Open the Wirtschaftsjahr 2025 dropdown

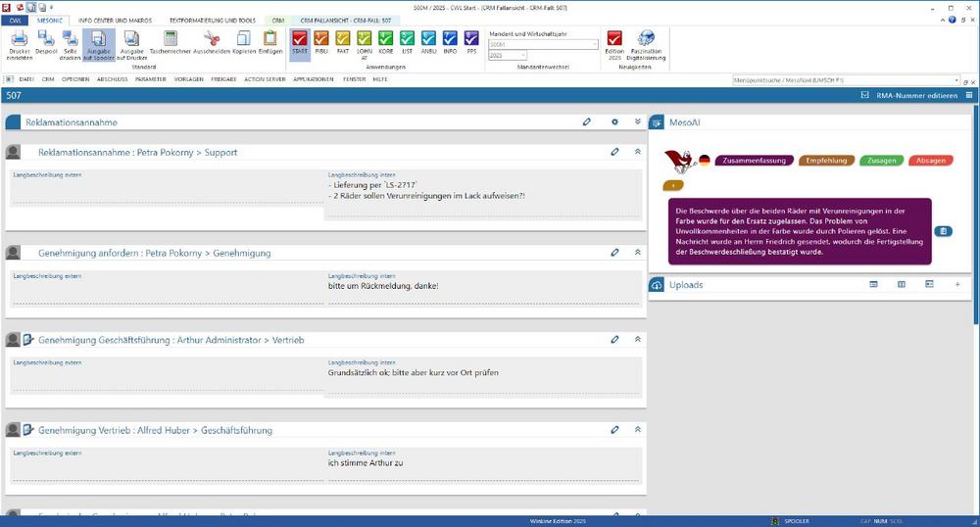pyautogui.click(x=521, y=56)
